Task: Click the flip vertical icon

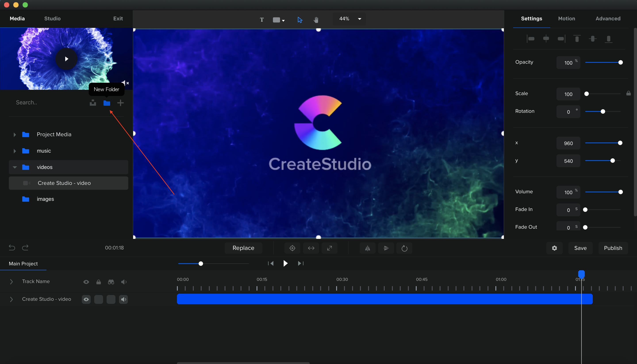Action: pyautogui.click(x=386, y=248)
